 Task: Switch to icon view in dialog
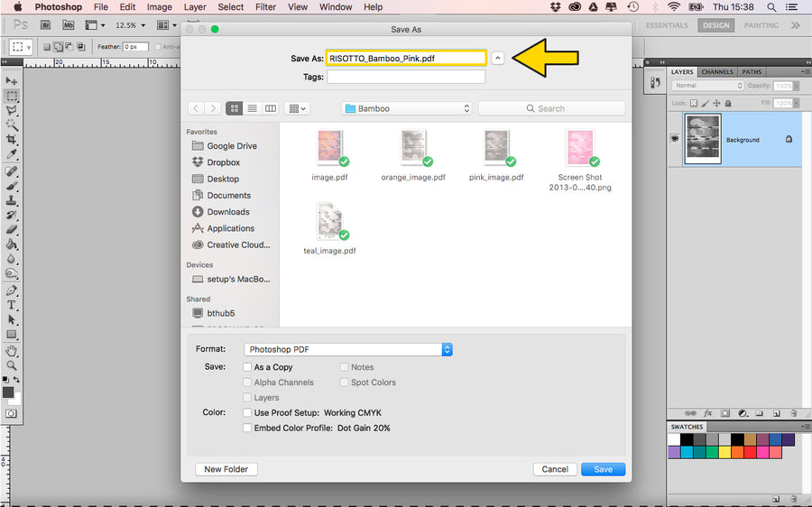(x=235, y=108)
